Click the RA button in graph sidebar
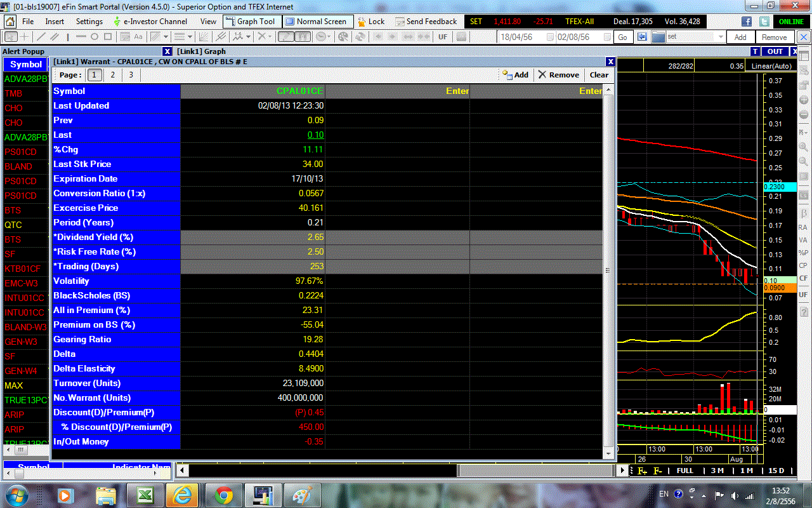Viewport: 812px width, 508px height. pos(803,227)
